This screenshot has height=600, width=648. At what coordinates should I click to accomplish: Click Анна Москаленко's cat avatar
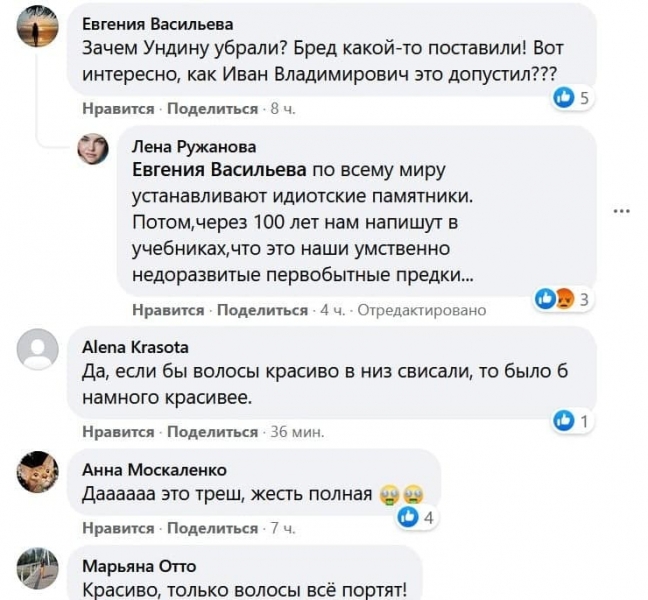[x=39, y=470]
